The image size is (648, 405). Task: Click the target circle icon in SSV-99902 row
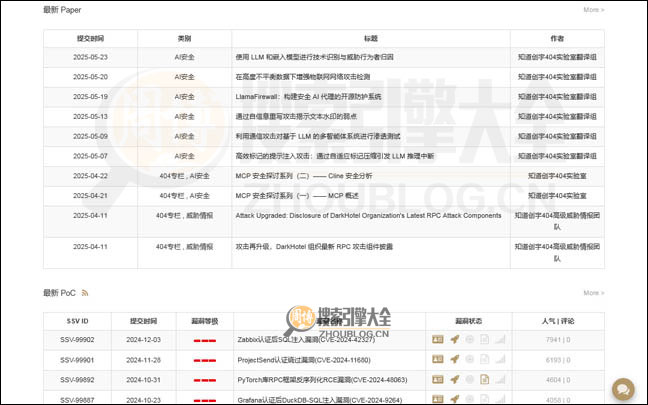(469, 339)
